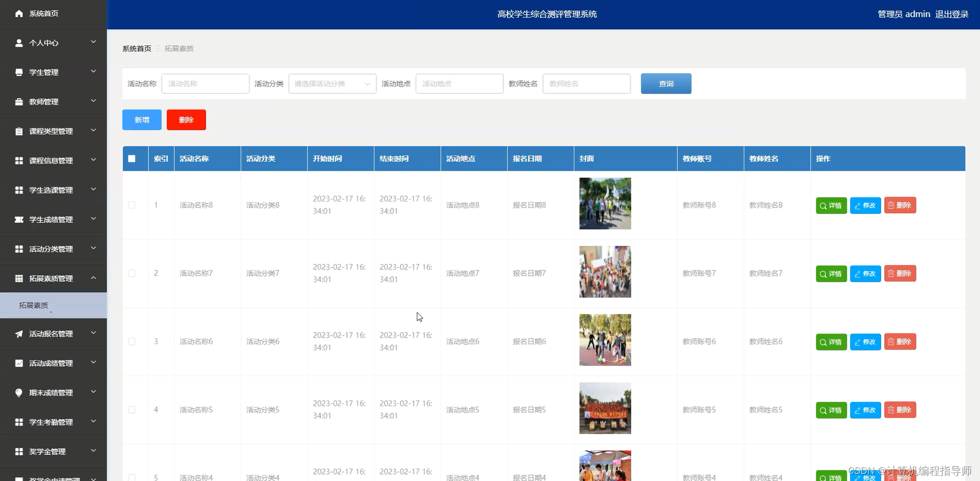Click the icon beside 学生管理
The width and height of the screenshot is (980, 481).
coord(19,72)
